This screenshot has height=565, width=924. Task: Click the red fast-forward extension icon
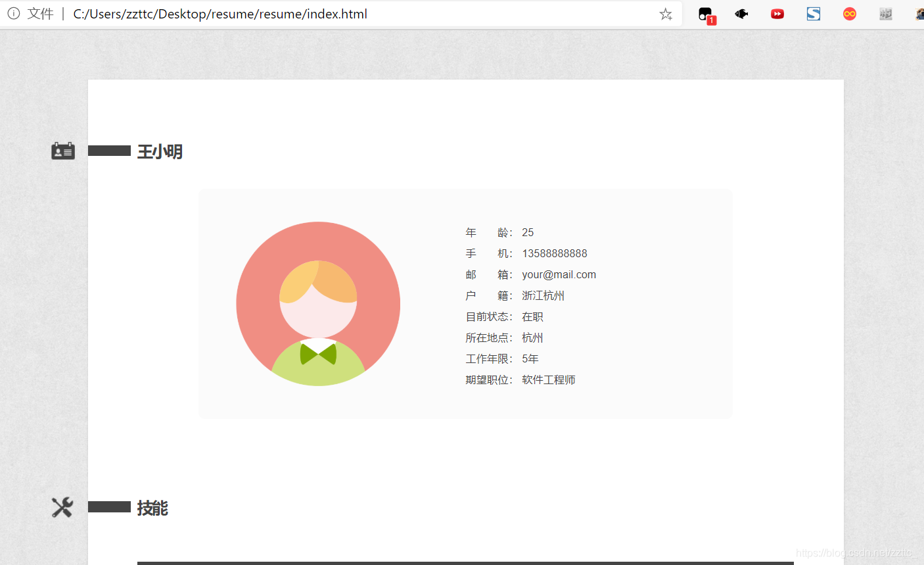[777, 13]
